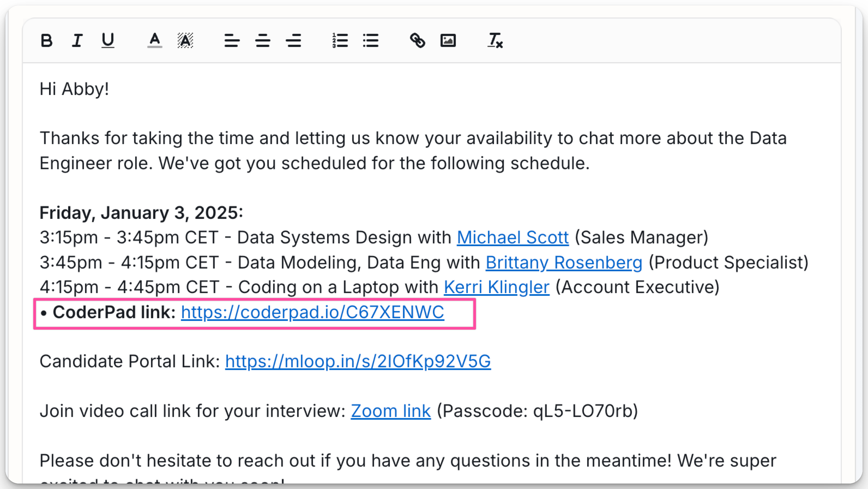Insert a bulleted list
This screenshot has width=868, height=489.
click(x=371, y=41)
